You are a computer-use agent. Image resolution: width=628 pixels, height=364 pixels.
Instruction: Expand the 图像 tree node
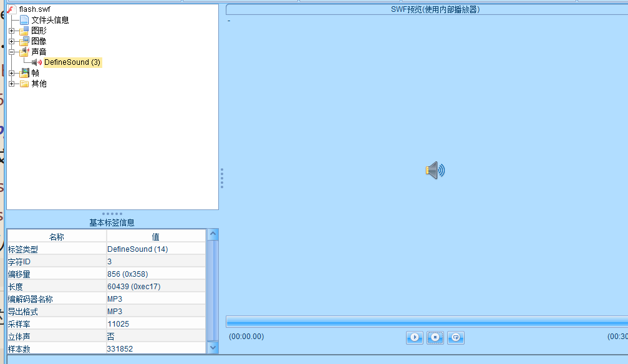coord(12,41)
